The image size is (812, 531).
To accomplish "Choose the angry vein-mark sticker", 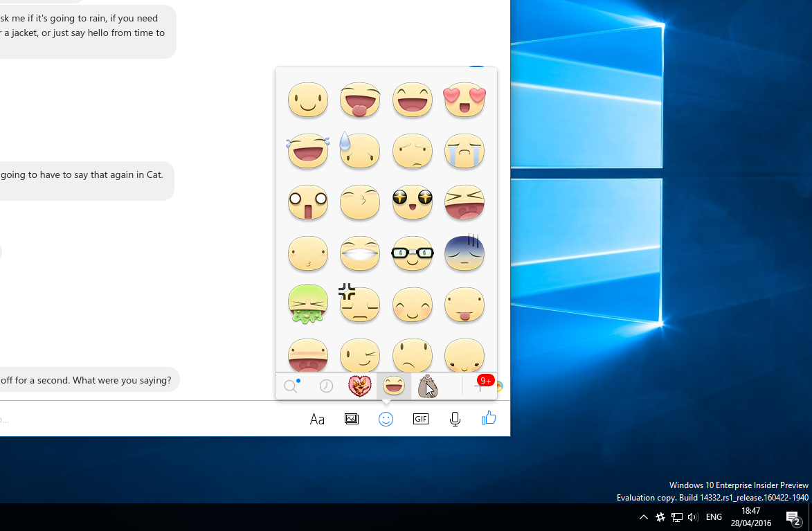I will coord(359,303).
